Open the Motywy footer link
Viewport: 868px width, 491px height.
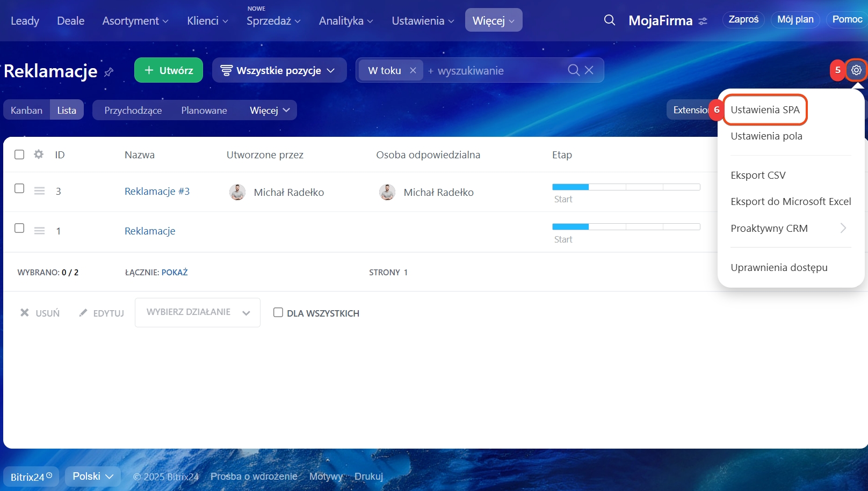point(326,477)
